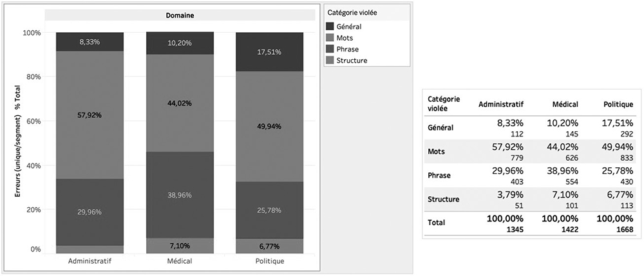Select the Administratif axis label under the chart

[x=90, y=261]
